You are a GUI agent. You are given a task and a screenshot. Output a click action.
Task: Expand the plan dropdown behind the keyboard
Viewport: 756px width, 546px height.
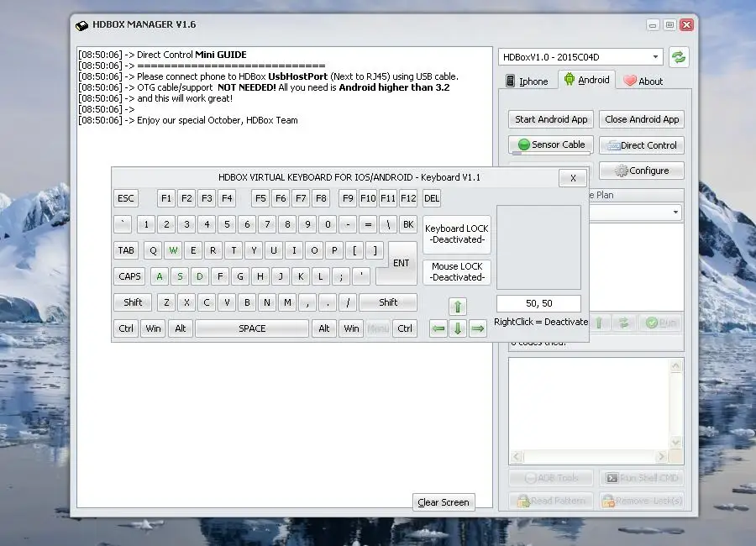coord(675,213)
